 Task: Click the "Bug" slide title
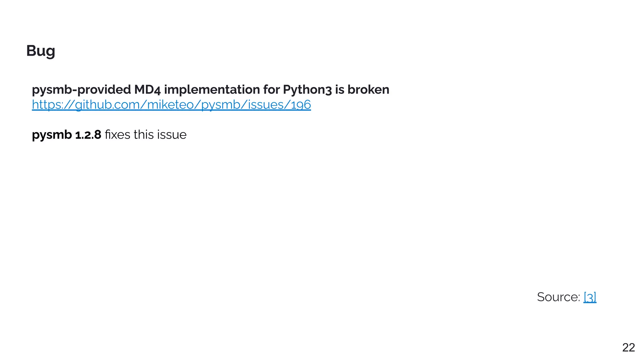coord(41,51)
